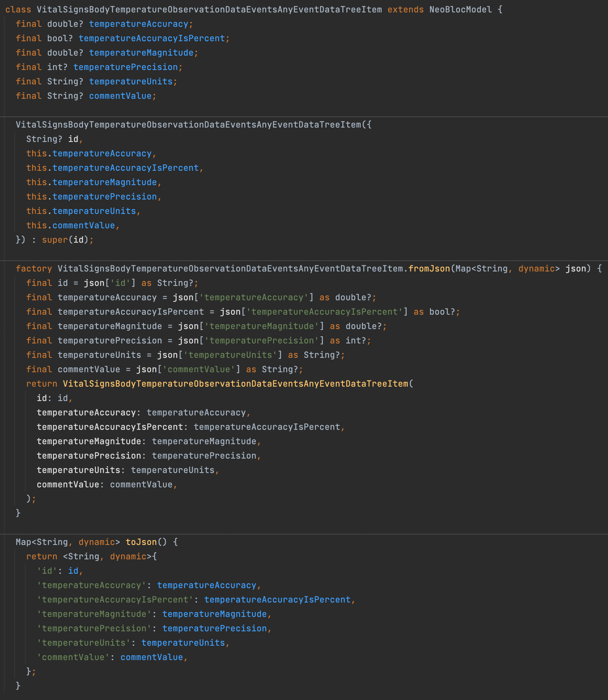This screenshot has height=700, width=608.
Task: Click 'this.temperaturePrecision' constructor parameter
Action: (92, 197)
